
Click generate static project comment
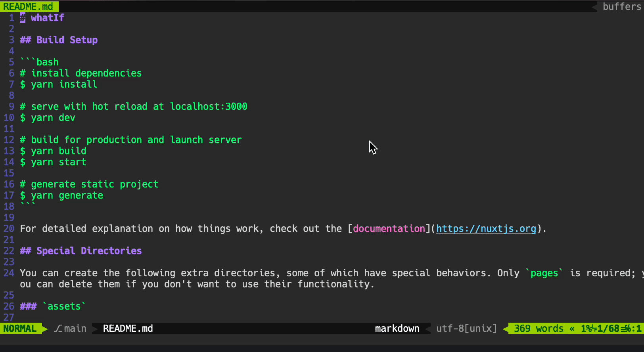coord(89,184)
